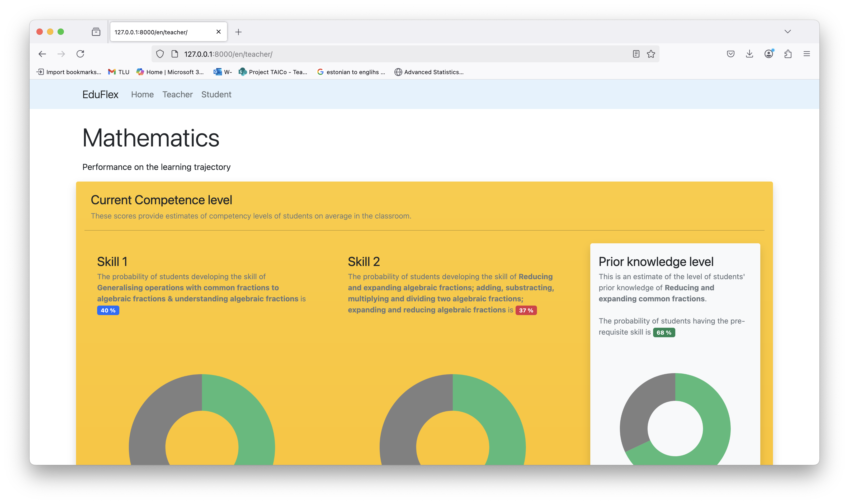This screenshot has height=504, width=849.
Task: Click the Skill 1 heading
Action: pyautogui.click(x=112, y=261)
